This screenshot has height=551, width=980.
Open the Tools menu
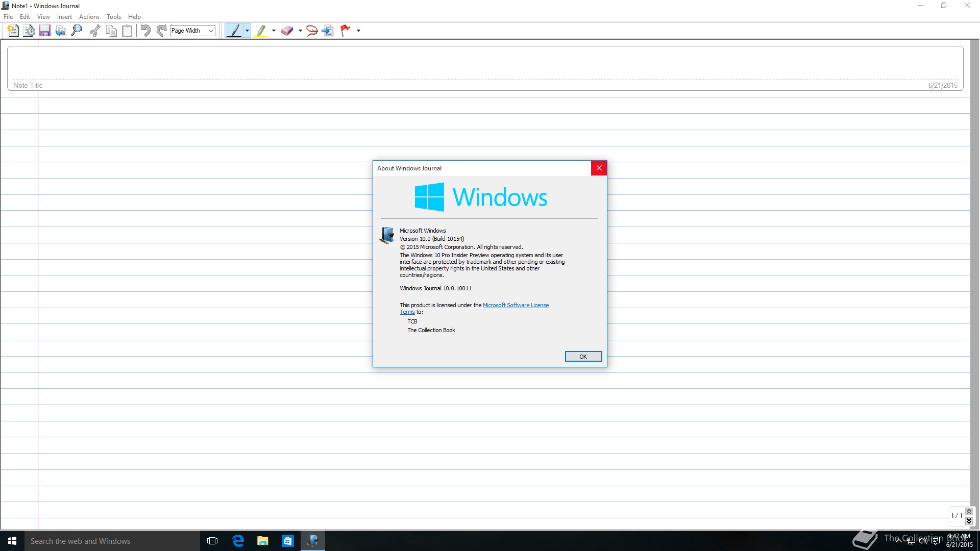pos(114,17)
